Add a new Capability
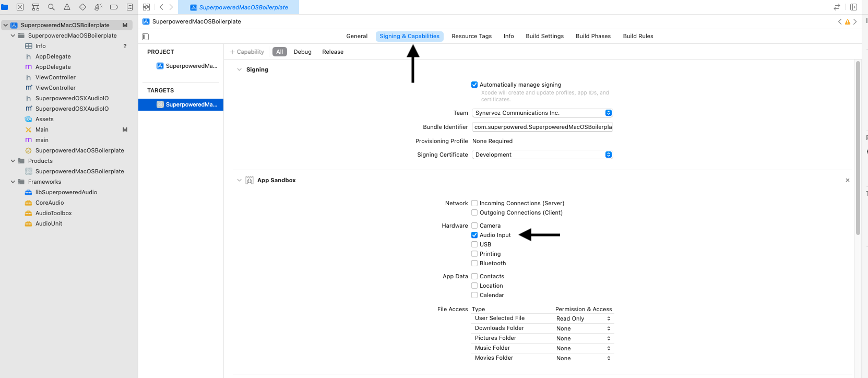The width and height of the screenshot is (868, 378). click(247, 52)
